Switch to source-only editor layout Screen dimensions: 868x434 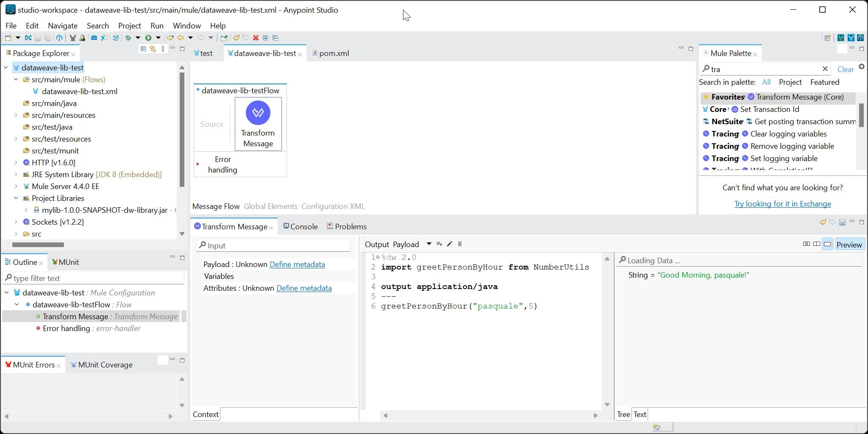click(x=827, y=244)
